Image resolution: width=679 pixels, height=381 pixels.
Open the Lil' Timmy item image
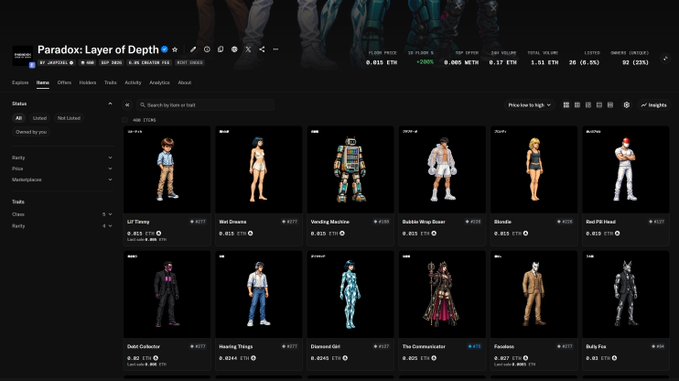tap(167, 169)
